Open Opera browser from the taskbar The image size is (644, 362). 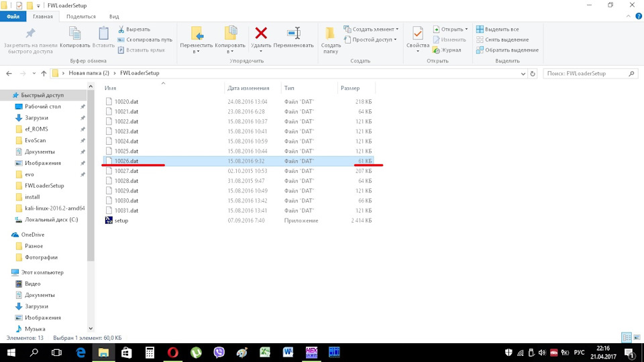click(x=172, y=352)
